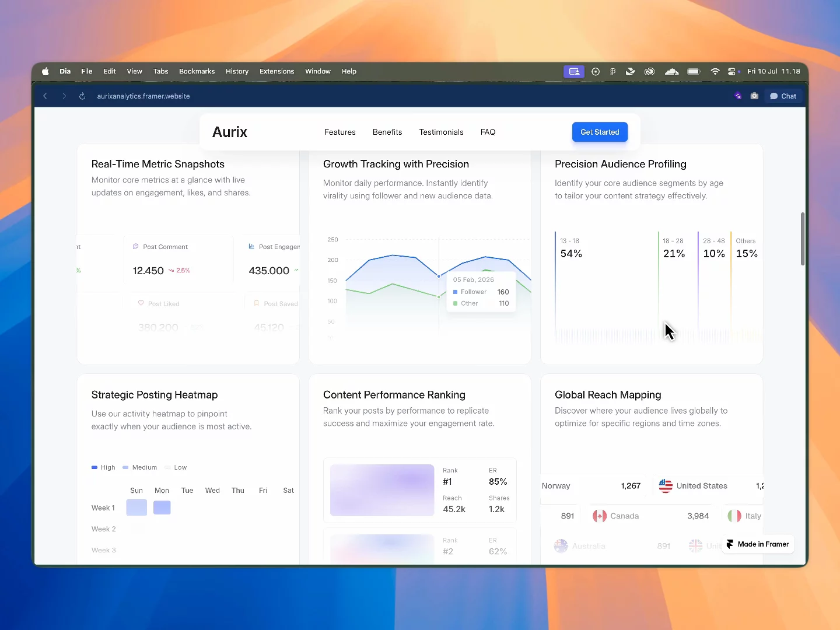Open the Chat panel button
840x630 pixels.
click(783, 96)
